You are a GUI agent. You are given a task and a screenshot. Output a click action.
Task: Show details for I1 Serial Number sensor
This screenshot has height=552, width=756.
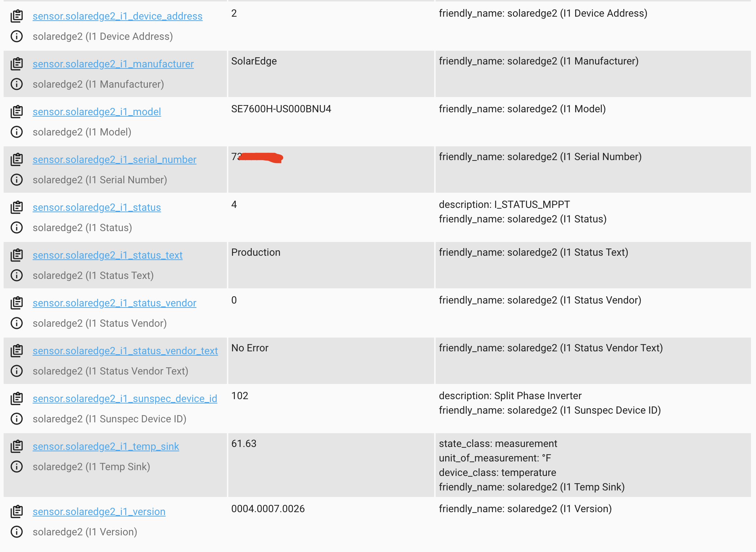17,180
